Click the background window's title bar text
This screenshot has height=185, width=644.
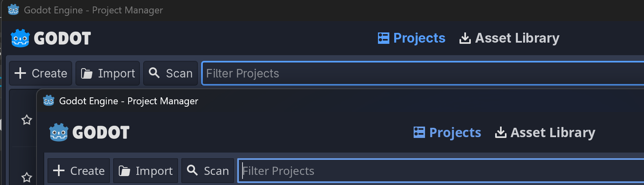(93, 10)
